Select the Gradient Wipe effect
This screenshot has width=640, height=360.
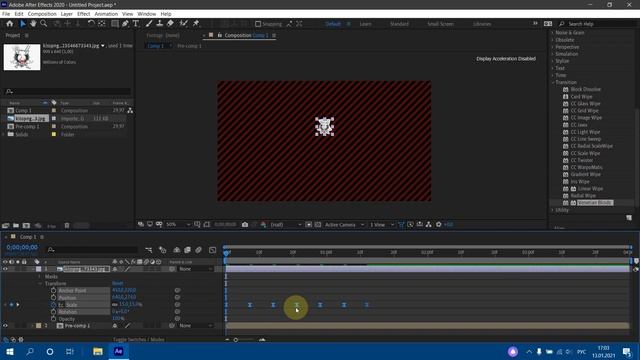tap(585, 174)
